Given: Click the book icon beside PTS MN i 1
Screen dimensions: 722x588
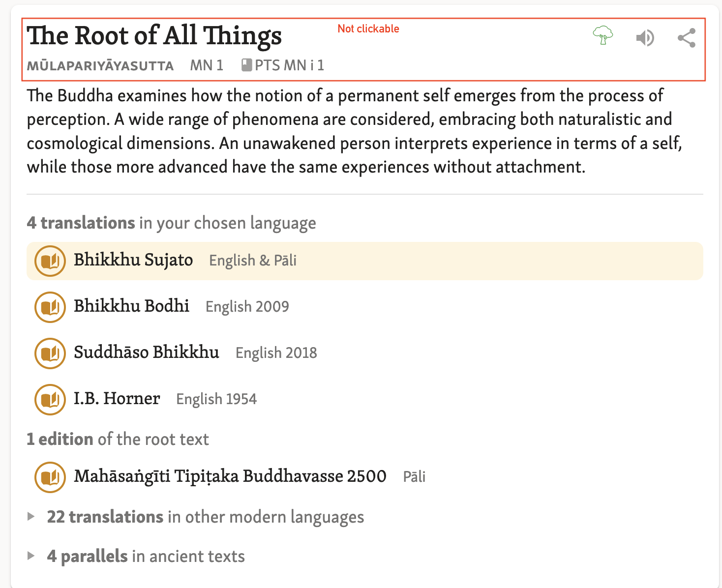Looking at the screenshot, I should [x=247, y=65].
